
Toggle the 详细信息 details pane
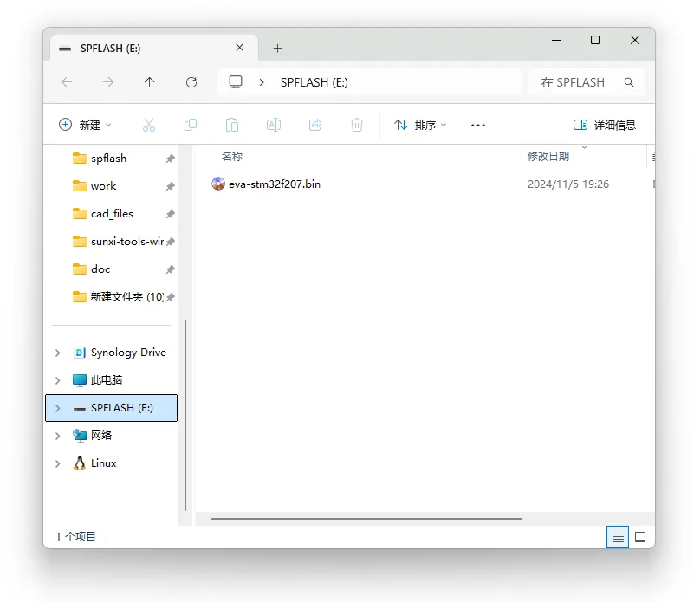605,125
